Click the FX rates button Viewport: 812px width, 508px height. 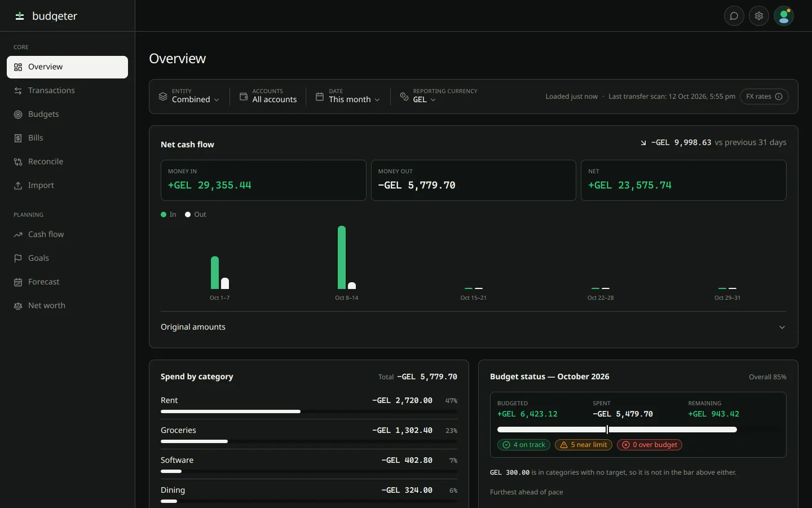coord(764,97)
